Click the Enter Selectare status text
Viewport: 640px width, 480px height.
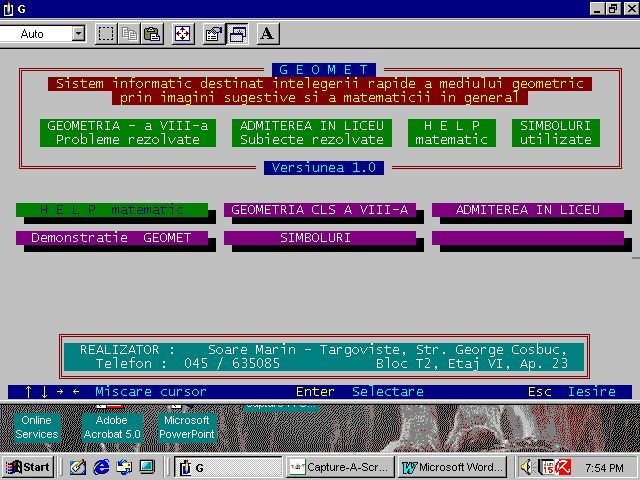pyautogui.click(x=360, y=392)
